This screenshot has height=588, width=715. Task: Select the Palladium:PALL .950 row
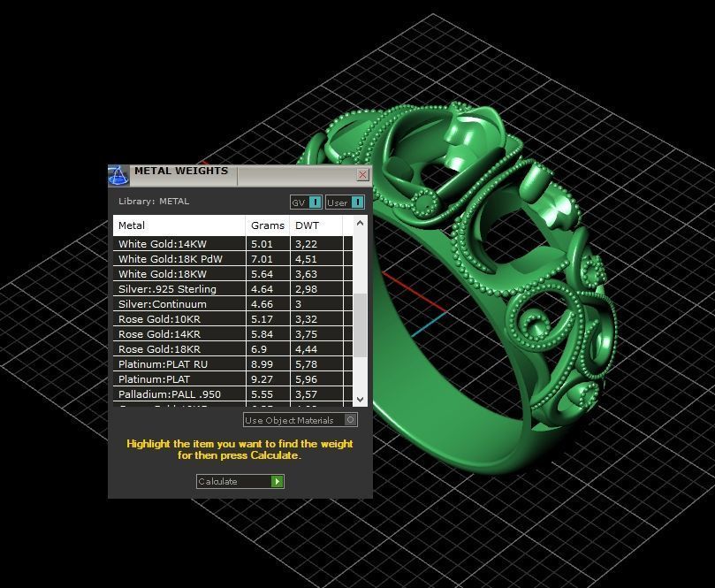[233, 394]
